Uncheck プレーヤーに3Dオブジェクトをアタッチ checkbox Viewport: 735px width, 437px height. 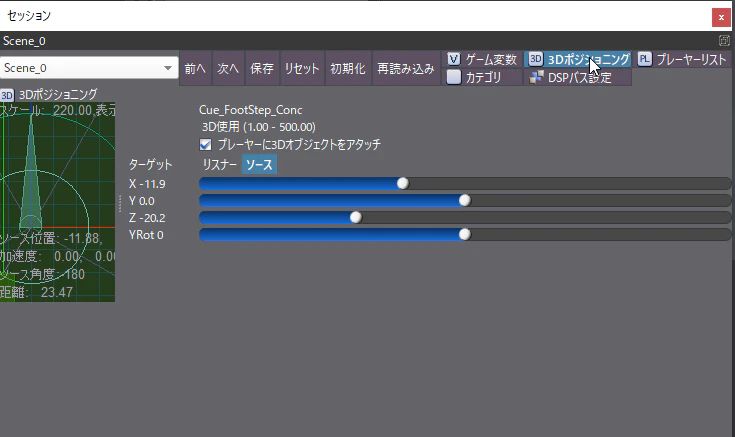tap(205, 144)
